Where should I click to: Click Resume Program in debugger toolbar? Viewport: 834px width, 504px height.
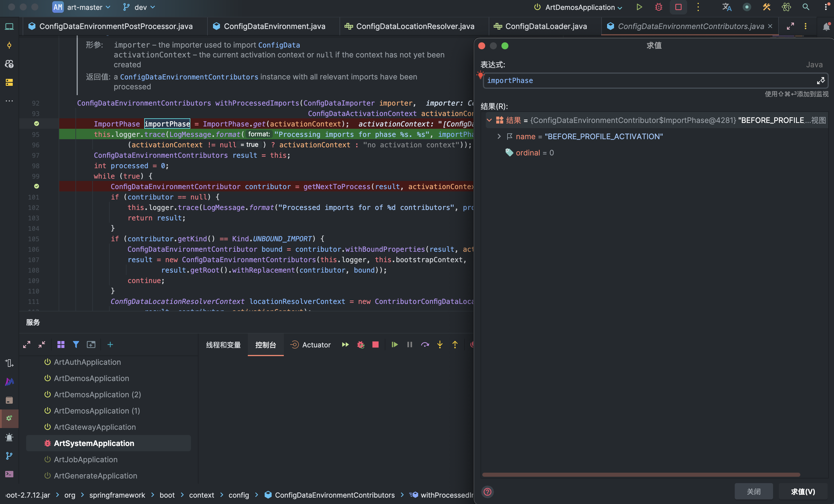tap(394, 345)
